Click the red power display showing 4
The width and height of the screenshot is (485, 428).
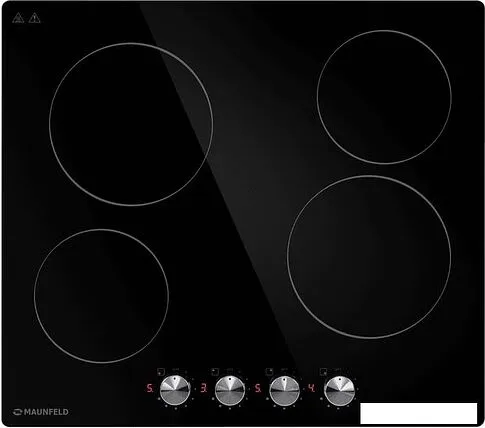point(312,388)
